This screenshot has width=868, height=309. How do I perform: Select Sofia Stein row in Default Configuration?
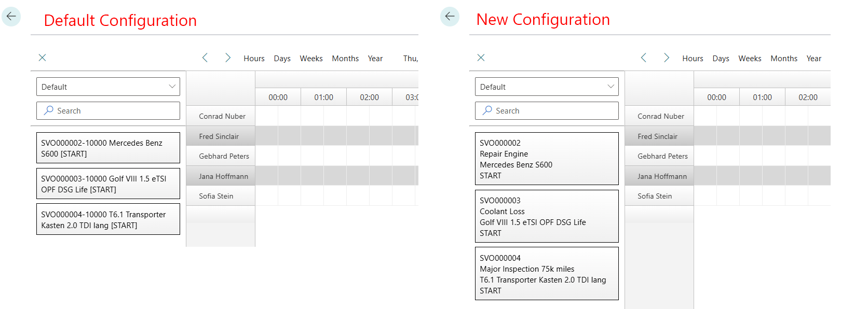click(x=221, y=196)
